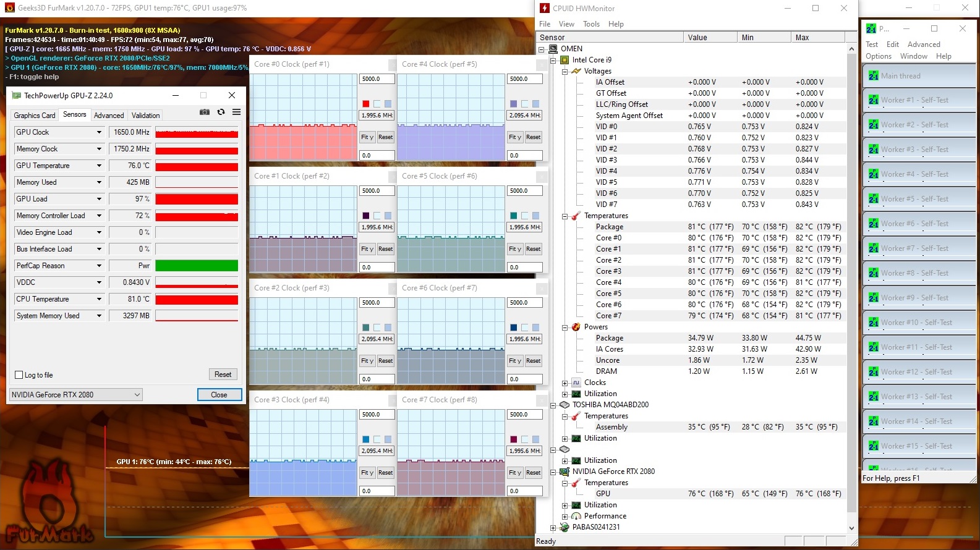Switch to the Validation tab in GPU-Z

click(146, 116)
